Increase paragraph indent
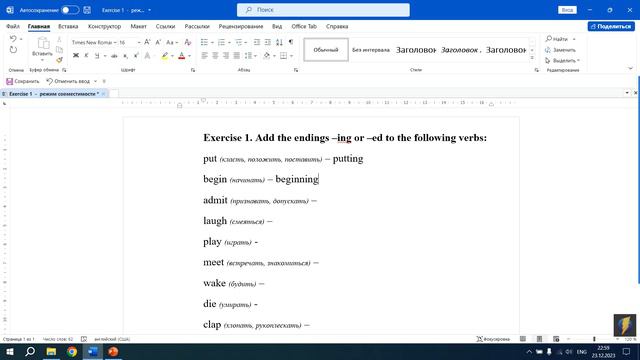 click(x=268, y=42)
